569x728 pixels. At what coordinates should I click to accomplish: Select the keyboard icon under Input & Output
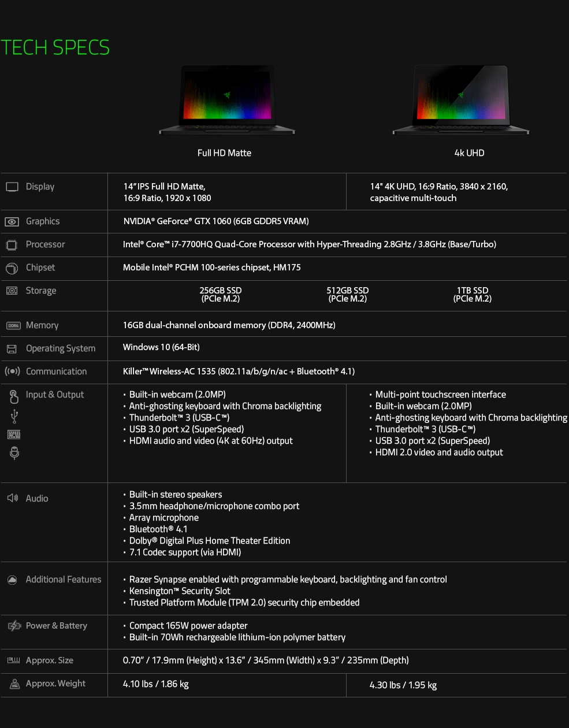(14, 434)
